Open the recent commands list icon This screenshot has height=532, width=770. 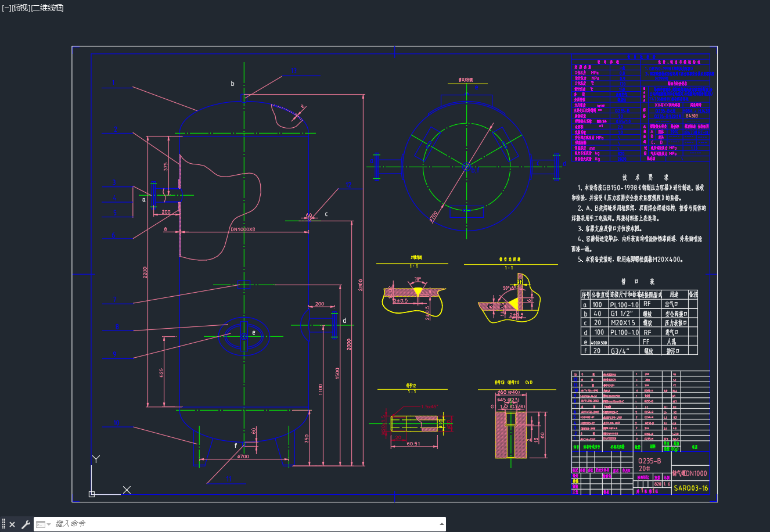click(x=41, y=524)
